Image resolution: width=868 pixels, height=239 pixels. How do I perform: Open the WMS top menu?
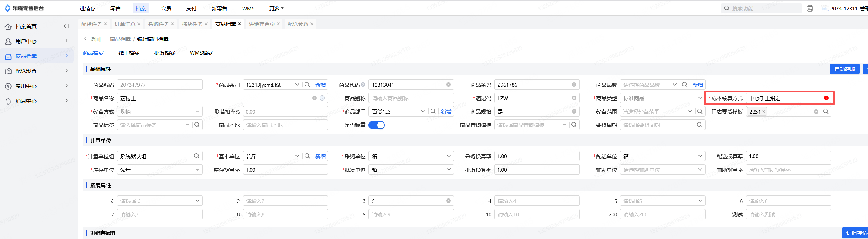(x=248, y=8)
